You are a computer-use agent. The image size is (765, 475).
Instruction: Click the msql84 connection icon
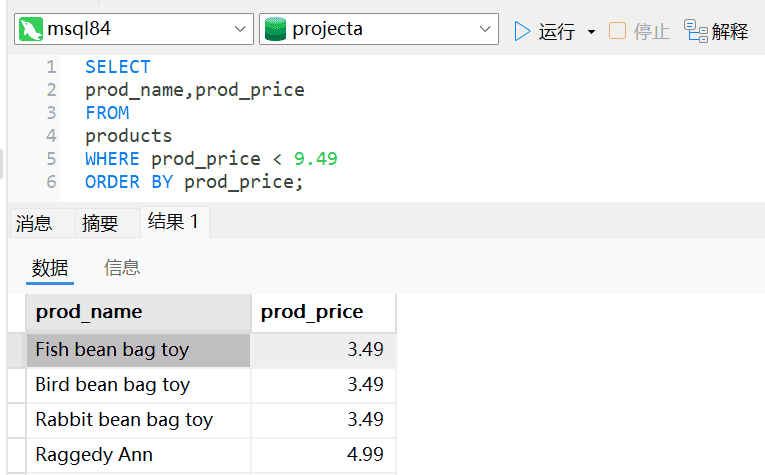[x=31, y=30]
